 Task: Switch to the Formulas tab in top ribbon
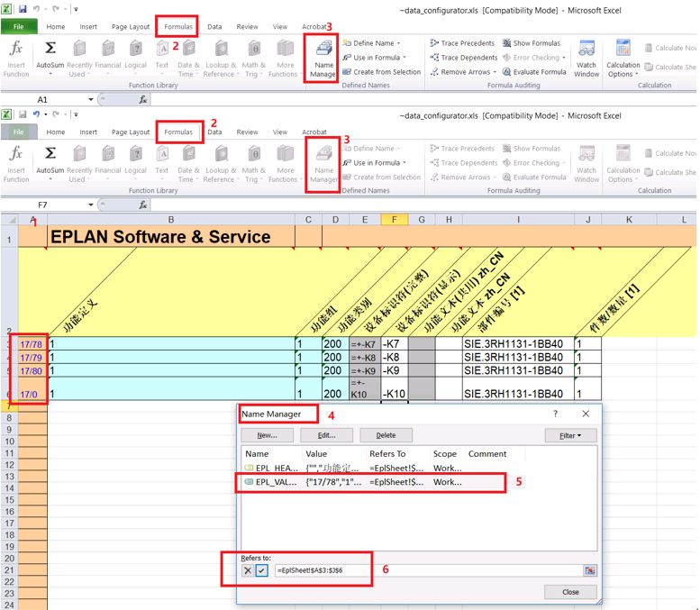point(178,27)
